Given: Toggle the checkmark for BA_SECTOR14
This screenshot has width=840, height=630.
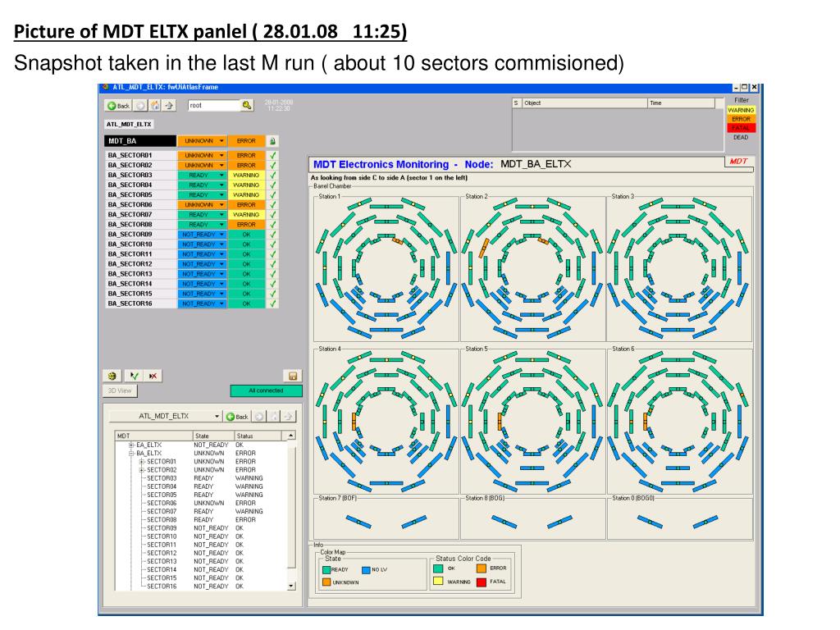Looking at the screenshot, I should 272,284.
